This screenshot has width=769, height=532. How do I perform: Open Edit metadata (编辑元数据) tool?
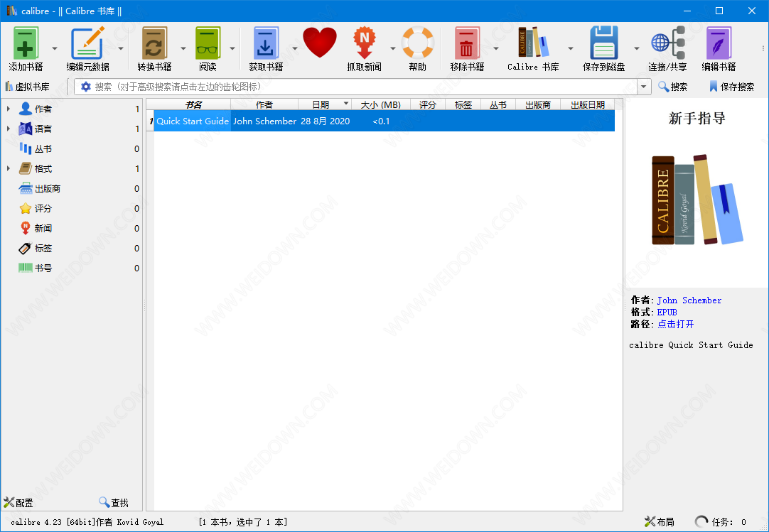(88, 43)
